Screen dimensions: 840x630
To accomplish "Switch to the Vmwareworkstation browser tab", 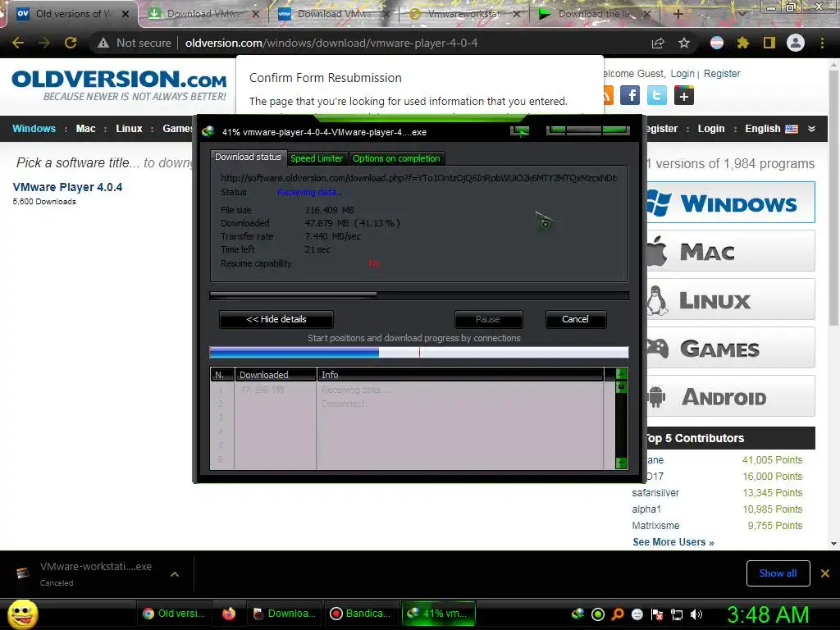I will click(465, 14).
